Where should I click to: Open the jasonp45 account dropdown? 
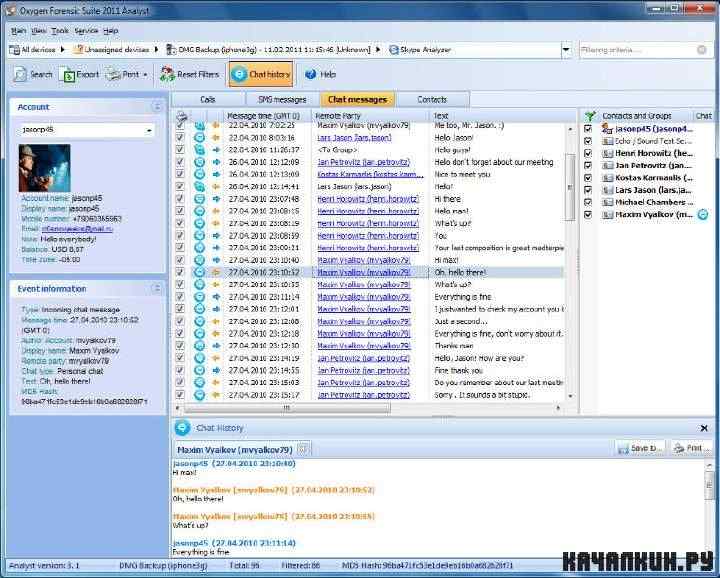point(149,130)
